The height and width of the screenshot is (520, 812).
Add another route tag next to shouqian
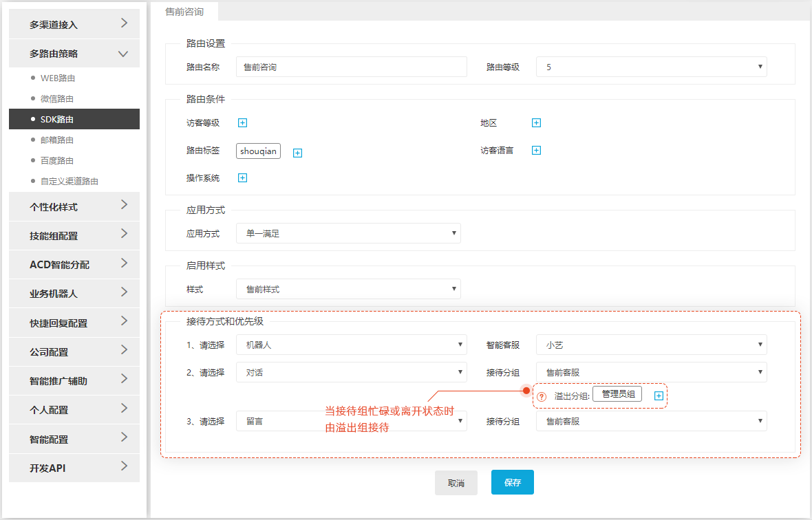298,153
